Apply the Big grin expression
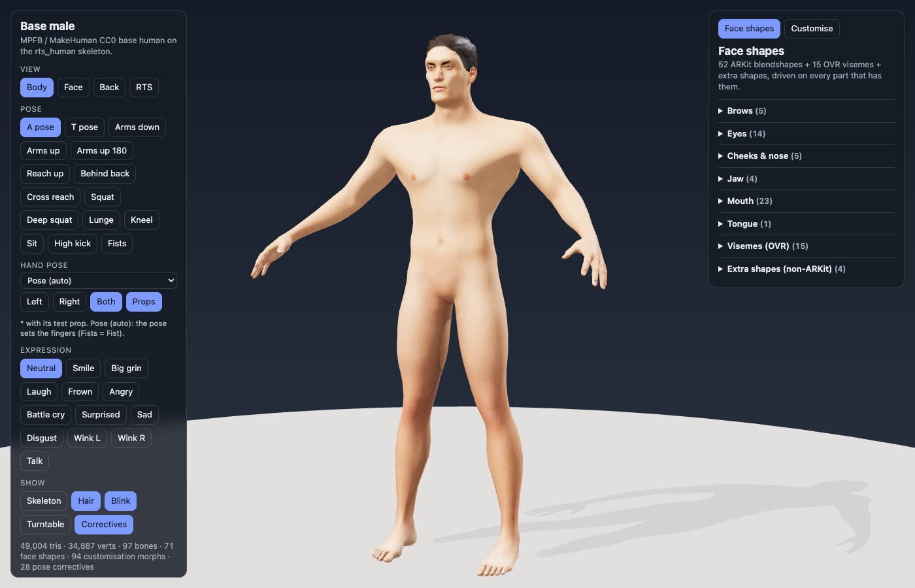 click(126, 368)
